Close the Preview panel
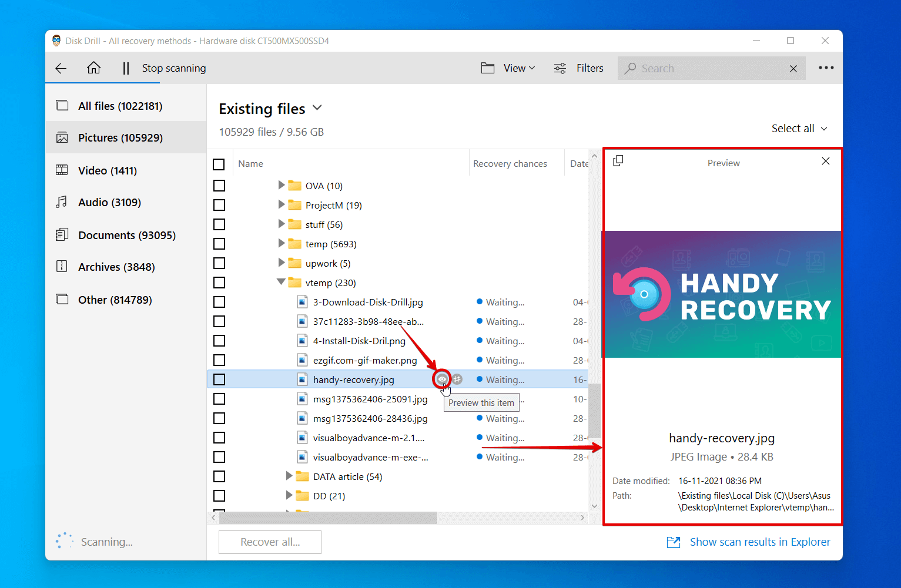 (826, 161)
